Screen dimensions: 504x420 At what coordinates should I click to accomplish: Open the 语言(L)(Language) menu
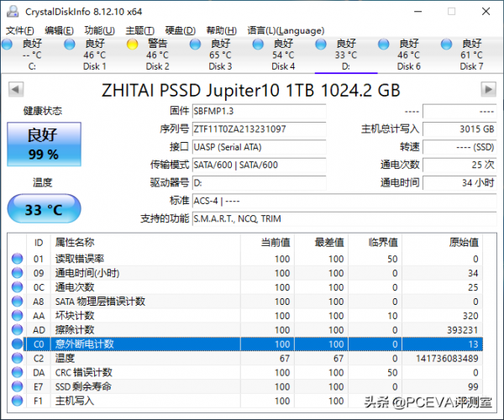[286, 30]
